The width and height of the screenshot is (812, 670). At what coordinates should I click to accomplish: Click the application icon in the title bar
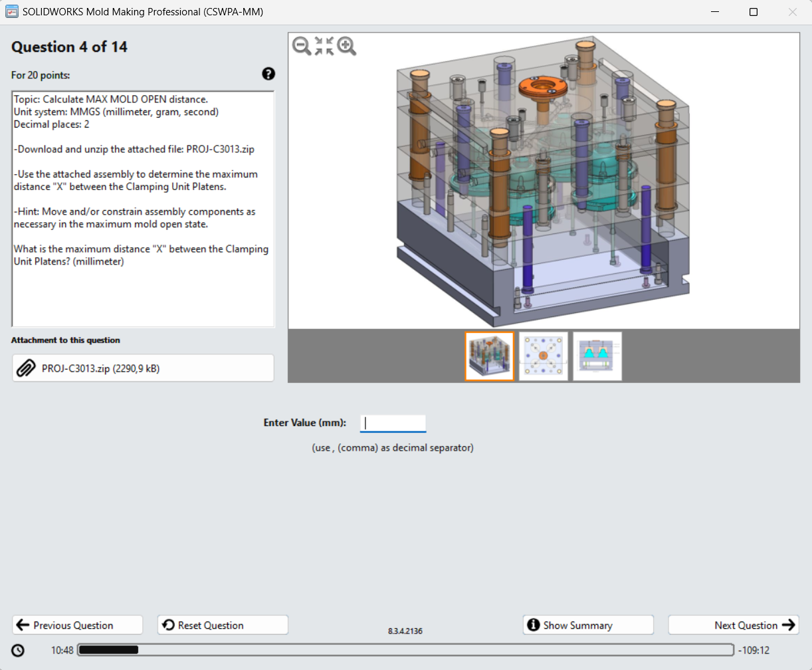point(11,11)
